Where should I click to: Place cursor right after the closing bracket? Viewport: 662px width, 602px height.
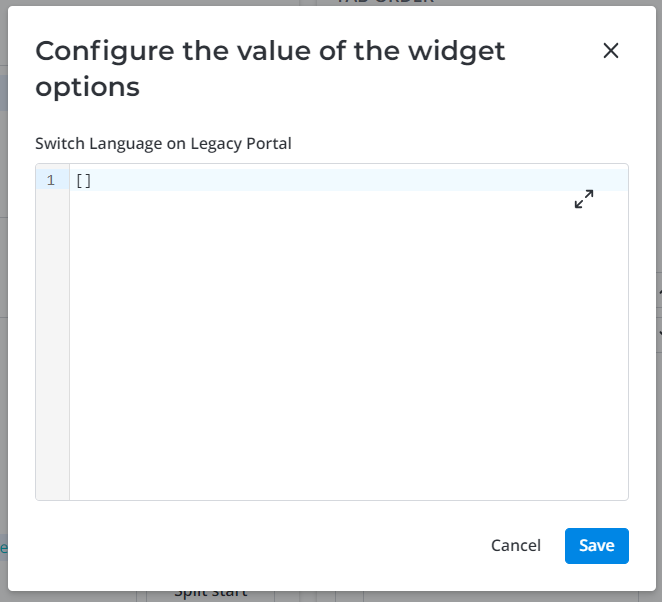(92, 181)
